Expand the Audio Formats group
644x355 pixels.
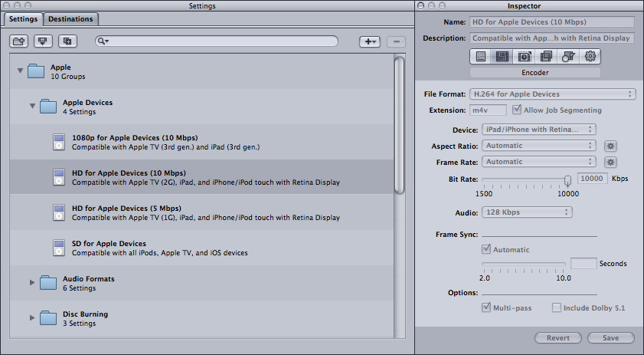click(x=32, y=282)
